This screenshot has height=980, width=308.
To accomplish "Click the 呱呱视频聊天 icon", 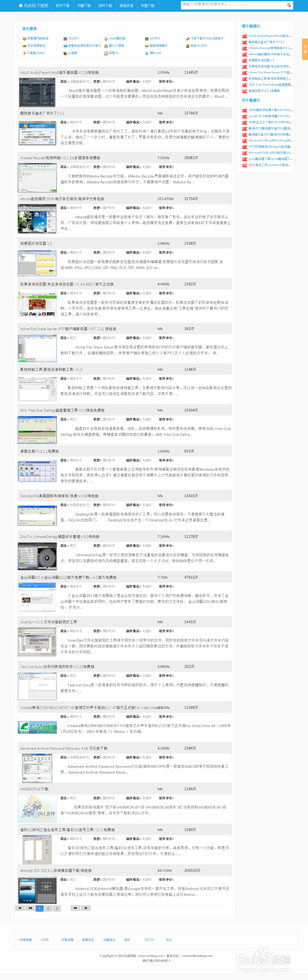I will (147, 46).
